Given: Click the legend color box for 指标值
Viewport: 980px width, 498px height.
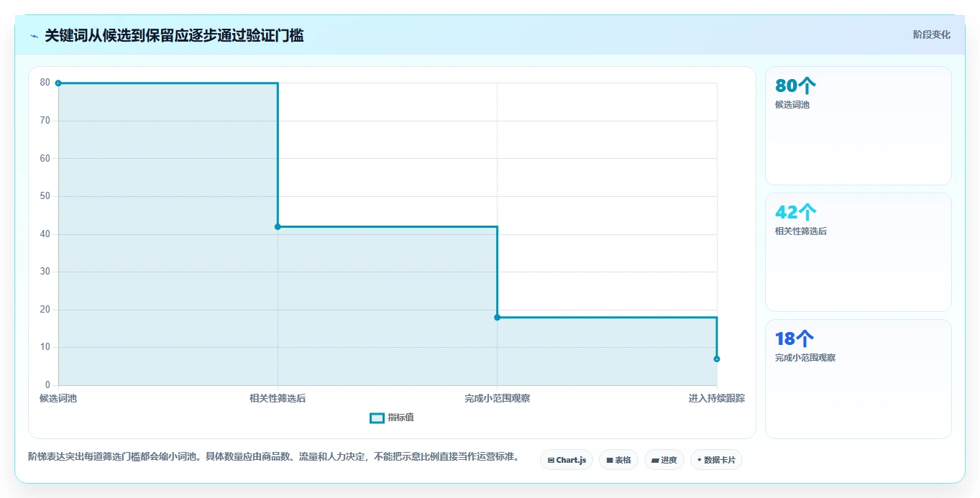Looking at the screenshot, I should 377,418.
